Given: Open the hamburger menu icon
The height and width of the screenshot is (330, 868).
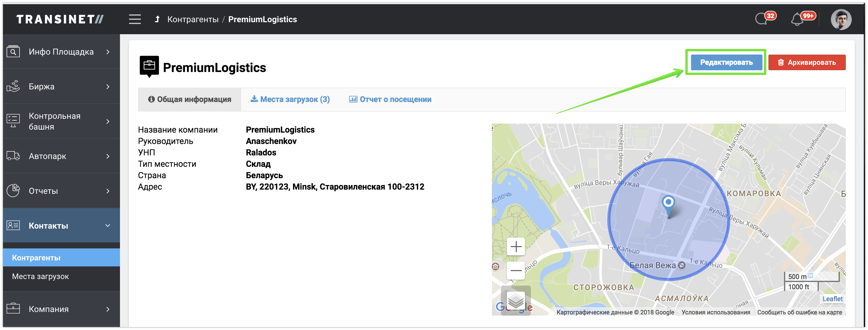Looking at the screenshot, I should (135, 19).
